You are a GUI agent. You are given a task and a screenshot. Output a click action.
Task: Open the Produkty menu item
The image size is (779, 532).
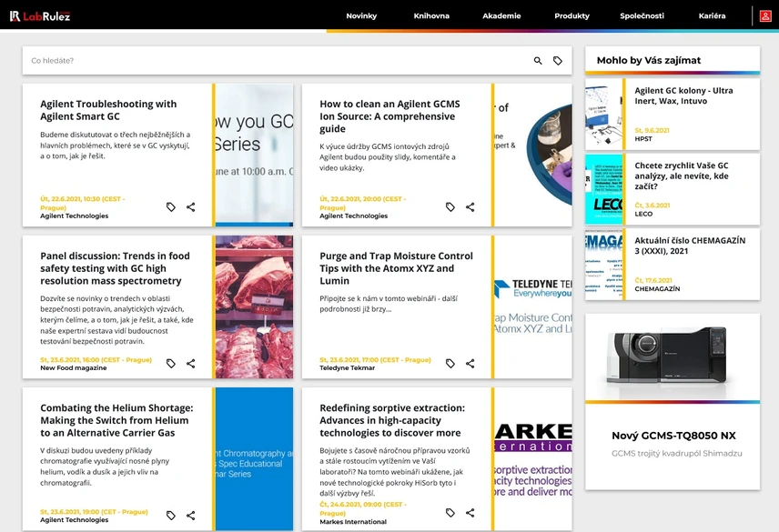coord(572,16)
